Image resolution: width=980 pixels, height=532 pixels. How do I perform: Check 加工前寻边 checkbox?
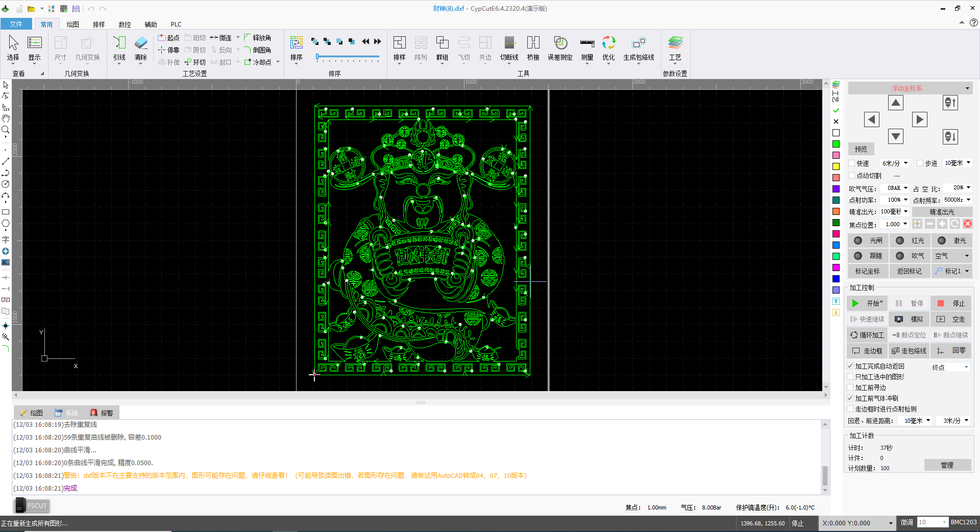point(850,388)
